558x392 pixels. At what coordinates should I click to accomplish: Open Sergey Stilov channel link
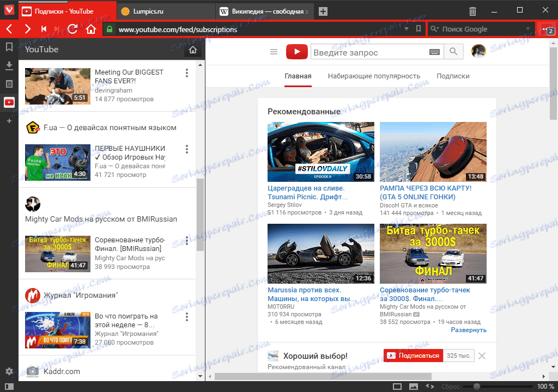click(x=284, y=205)
